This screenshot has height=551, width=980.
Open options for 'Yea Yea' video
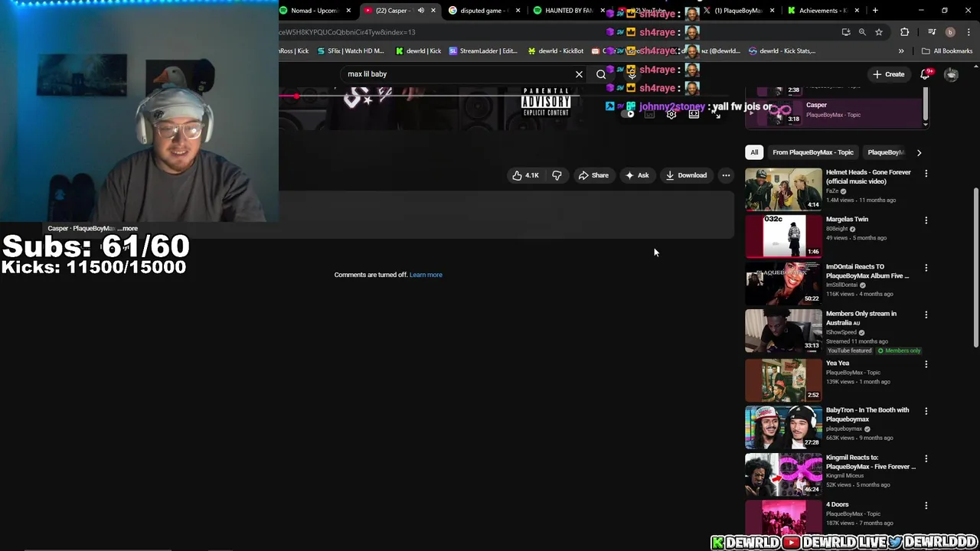926,364
